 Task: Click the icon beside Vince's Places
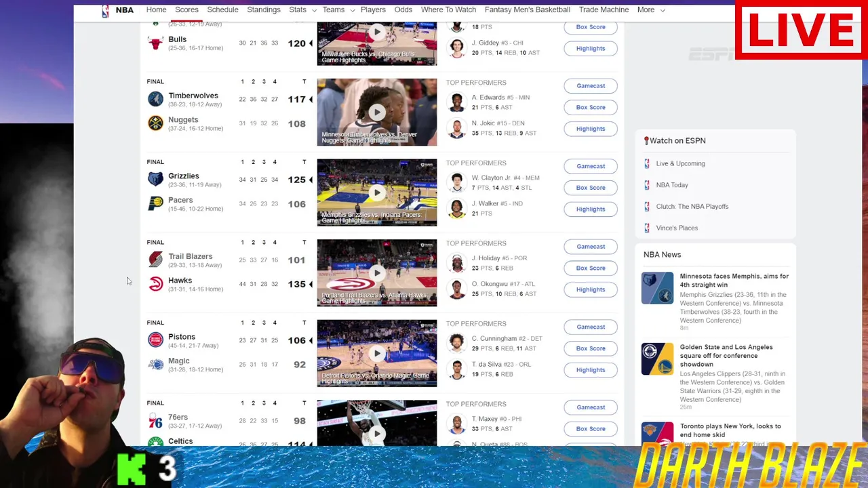[x=647, y=228]
